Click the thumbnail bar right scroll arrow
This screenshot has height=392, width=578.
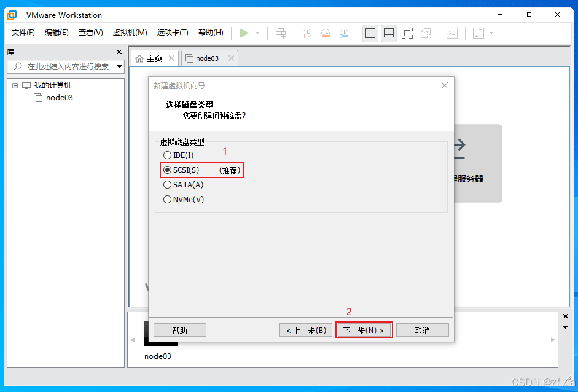[553, 340]
